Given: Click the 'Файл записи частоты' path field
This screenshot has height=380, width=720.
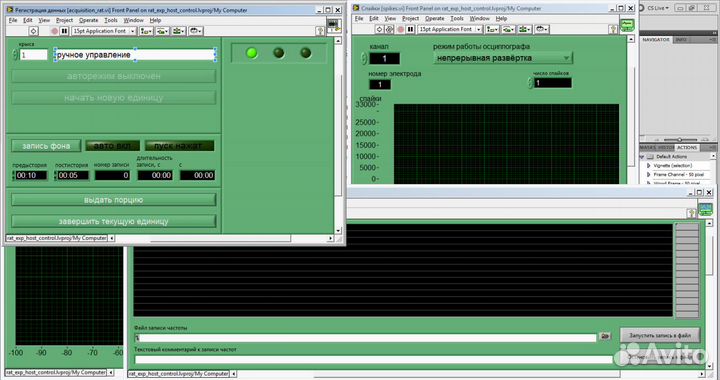Looking at the screenshot, I should [366, 338].
